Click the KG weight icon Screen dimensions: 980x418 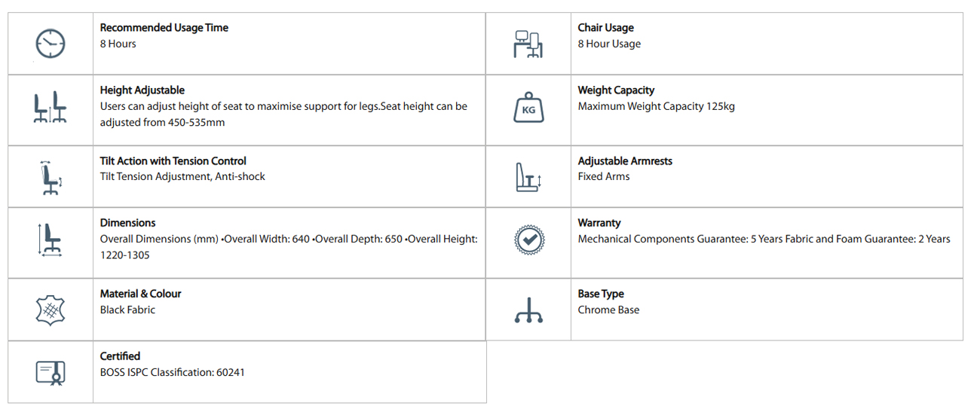pos(528,108)
